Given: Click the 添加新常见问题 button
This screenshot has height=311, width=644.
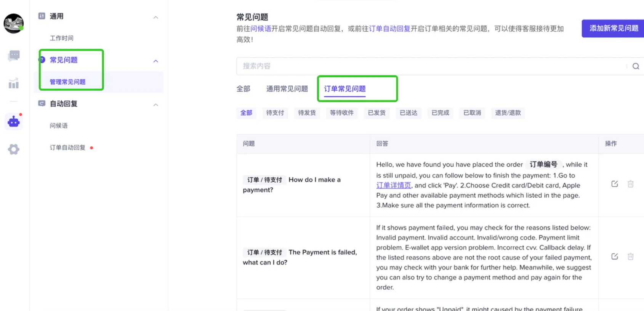Looking at the screenshot, I should [614, 28].
